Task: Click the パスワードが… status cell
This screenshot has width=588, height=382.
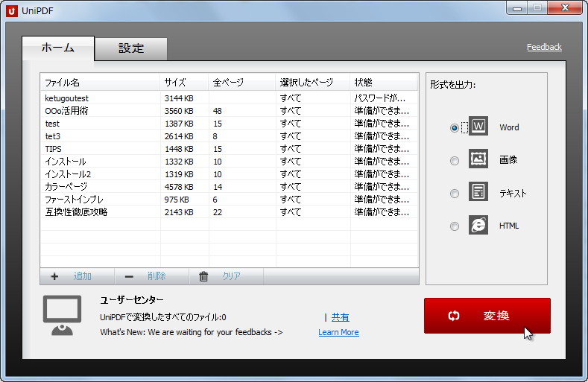Action: point(380,98)
